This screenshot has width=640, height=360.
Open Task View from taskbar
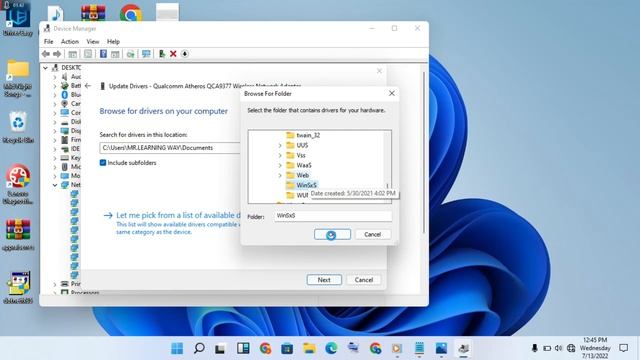pyautogui.click(x=220, y=348)
